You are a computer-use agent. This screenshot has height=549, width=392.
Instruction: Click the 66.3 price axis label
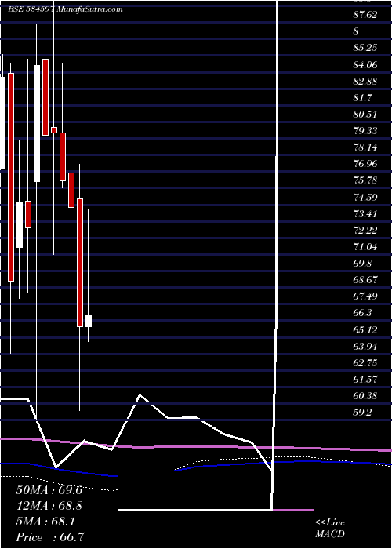click(363, 313)
